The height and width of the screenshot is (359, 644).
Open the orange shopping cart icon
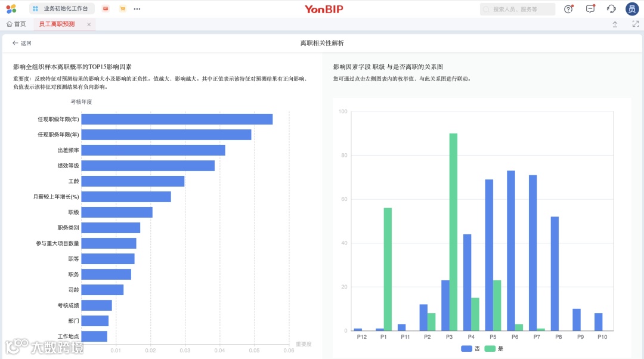click(x=122, y=8)
